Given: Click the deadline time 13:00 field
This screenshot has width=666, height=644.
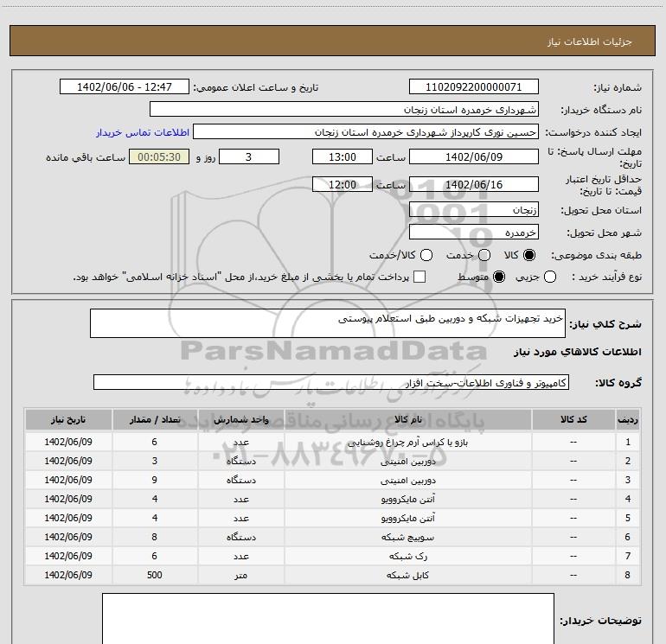Looking at the screenshot, I should pyautogui.click(x=343, y=156).
